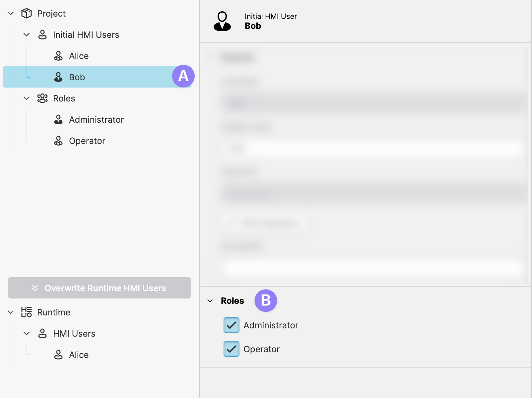Click the Roles group icon in tree

(x=42, y=99)
